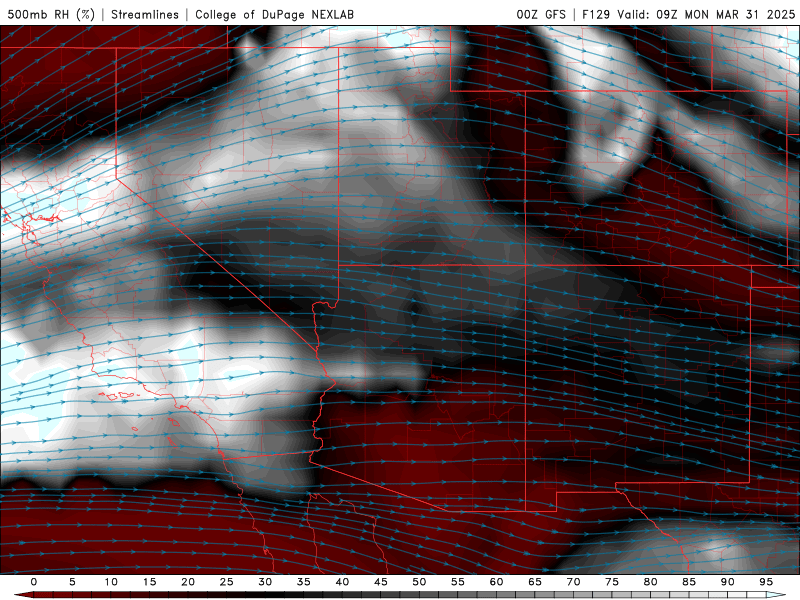Click the "75" color scale label

612,582
